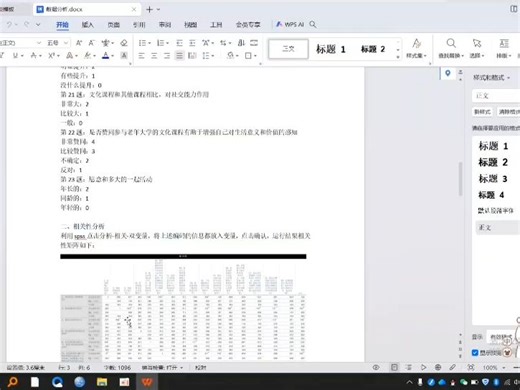Switch to the Review ribbon tab
520x390 pixels.
click(165, 25)
